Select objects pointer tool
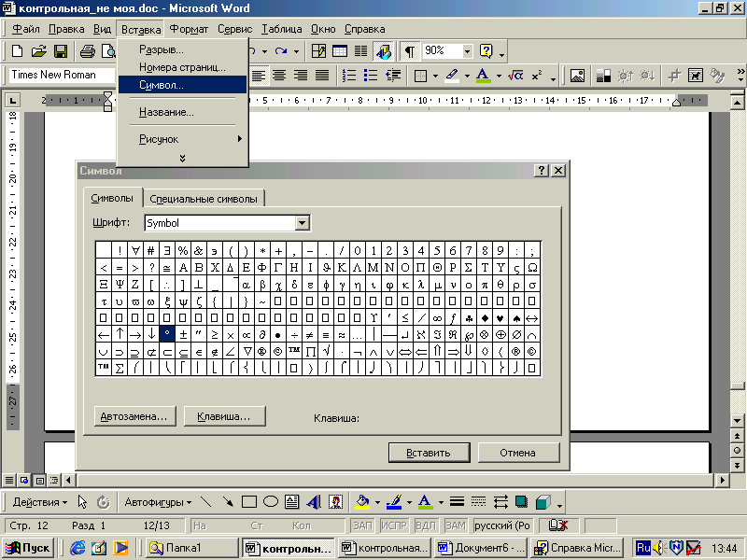747x560 pixels. (x=82, y=501)
